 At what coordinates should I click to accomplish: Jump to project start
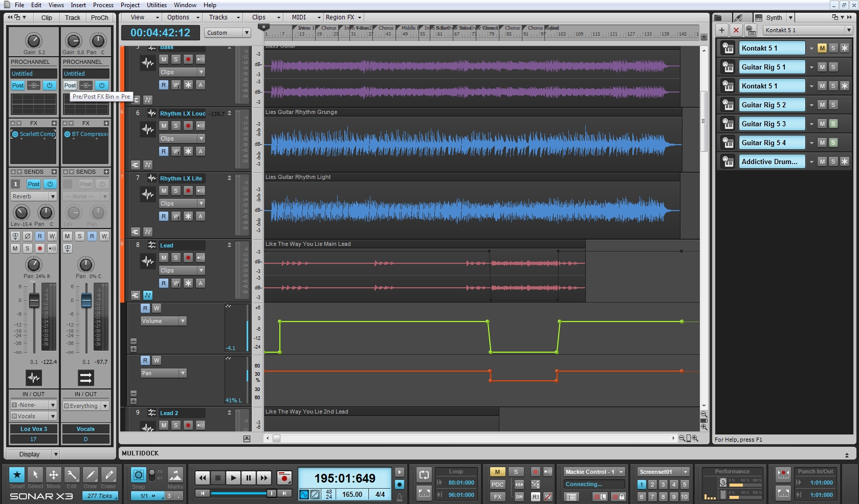coord(203,493)
